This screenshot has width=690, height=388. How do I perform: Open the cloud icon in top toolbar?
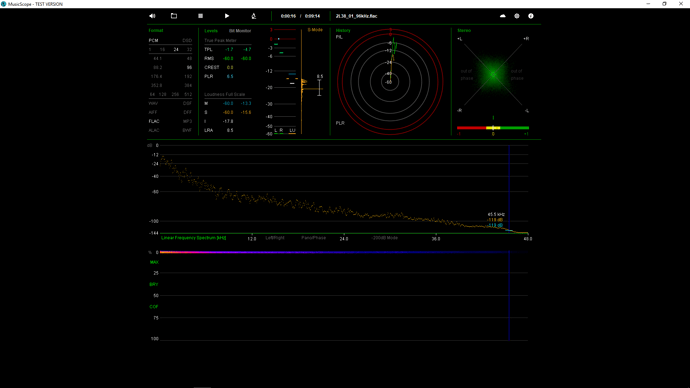click(x=503, y=16)
